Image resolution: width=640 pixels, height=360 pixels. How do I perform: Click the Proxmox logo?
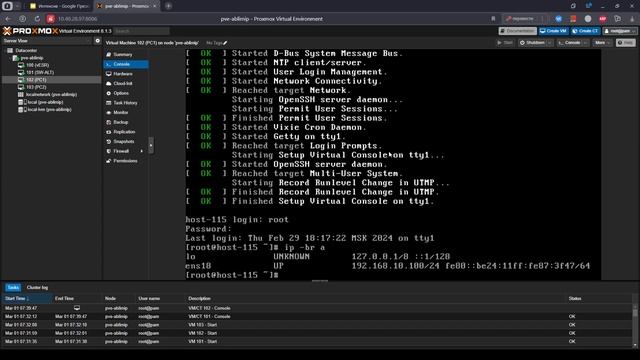click(30, 31)
